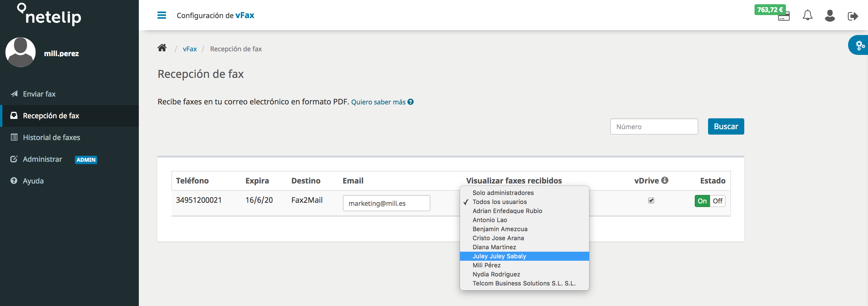The height and width of the screenshot is (306, 868).
Task: Click the expiry date 16/6/20
Action: [259, 200]
